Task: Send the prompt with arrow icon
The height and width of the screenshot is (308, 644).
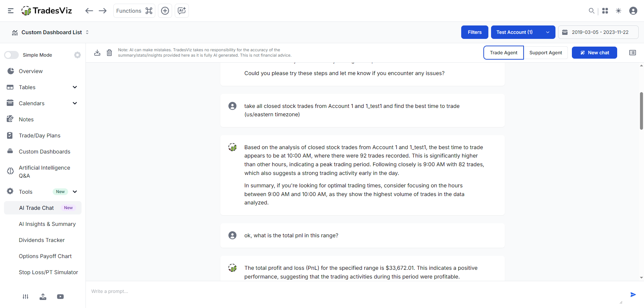Action: click(x=633, y=295)
